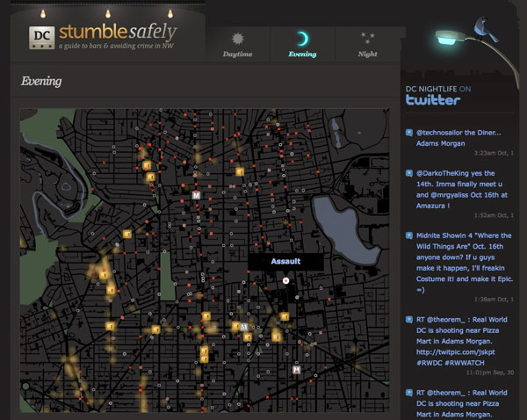
Task: Open the @technosailor mention link
Action: point(439,133)
